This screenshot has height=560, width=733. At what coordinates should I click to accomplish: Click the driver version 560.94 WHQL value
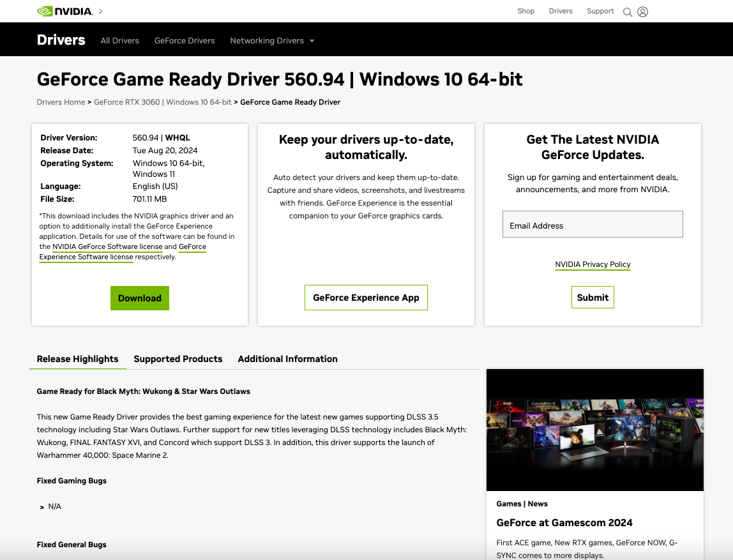(x=162, y=138)
